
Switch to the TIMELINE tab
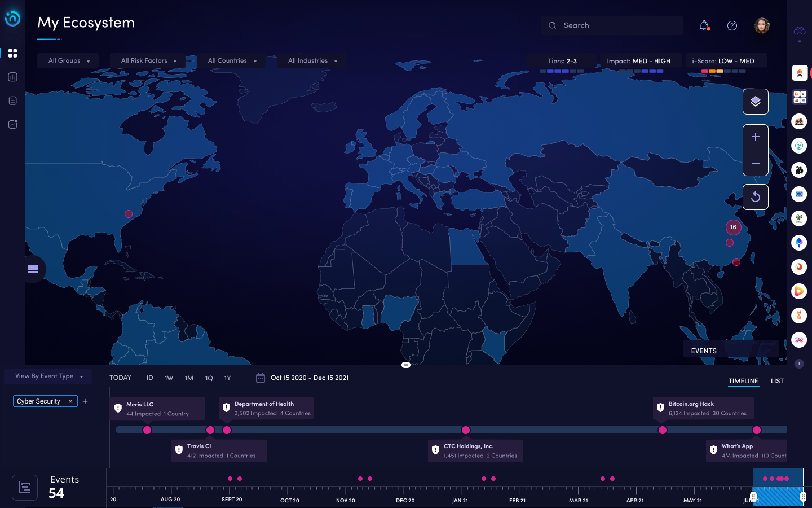tap(743, 381)
